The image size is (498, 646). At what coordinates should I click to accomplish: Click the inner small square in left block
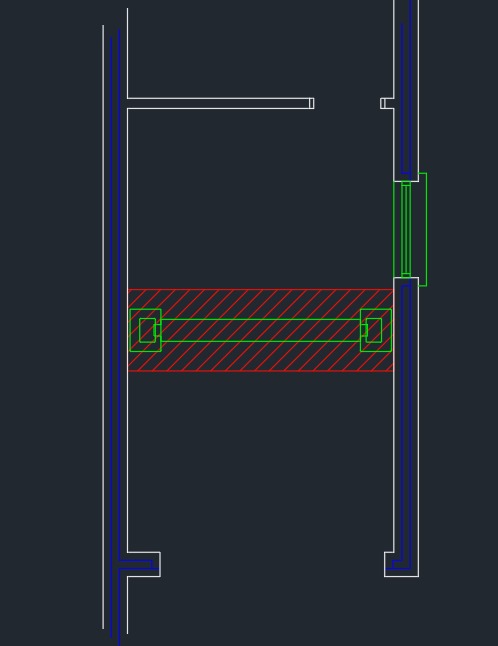[x=147, y=330]
